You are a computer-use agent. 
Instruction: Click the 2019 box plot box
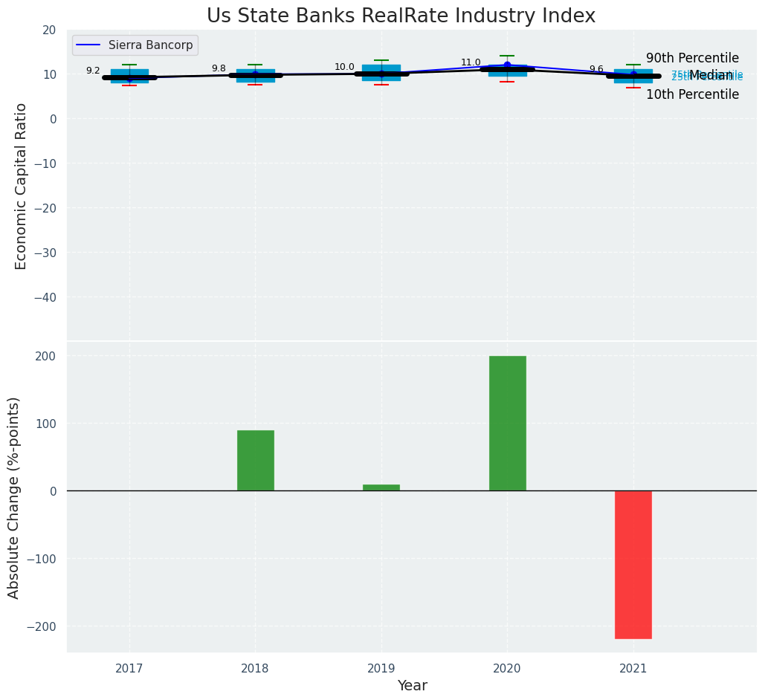[x=381, y=68]
